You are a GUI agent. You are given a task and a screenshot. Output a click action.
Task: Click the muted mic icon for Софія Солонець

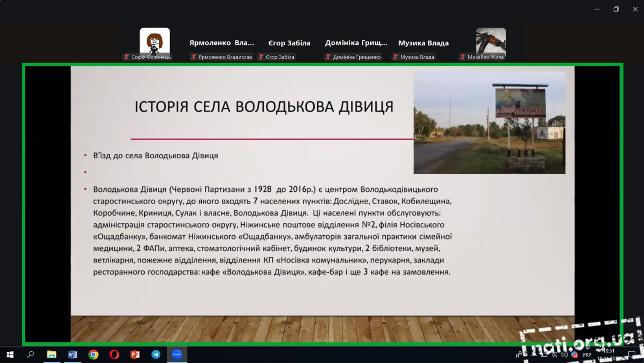[x=126, y=57]
